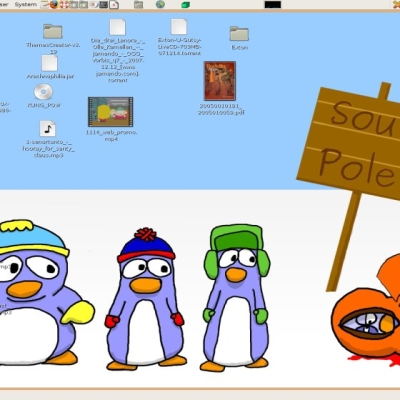This screenshot has width=400, height=400.
Task: Click the 'Arachnophilia.jar' file name text
Action: click(50, 76)
